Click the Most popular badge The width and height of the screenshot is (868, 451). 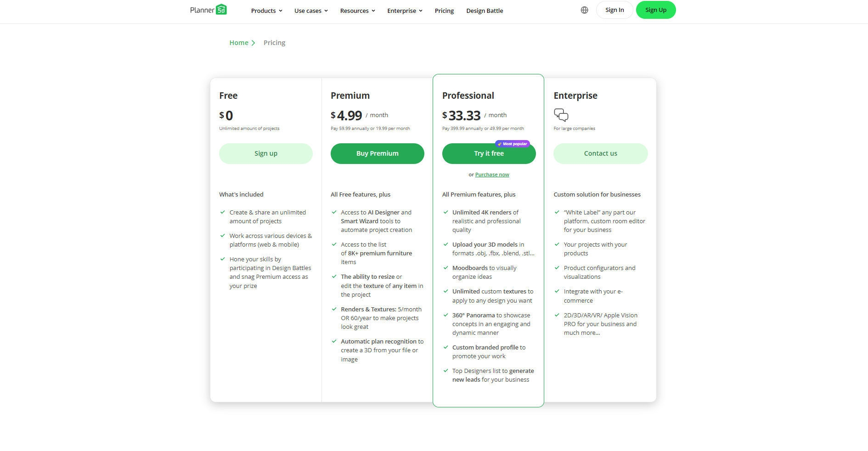pyautogui.click(x=513, y=144)
